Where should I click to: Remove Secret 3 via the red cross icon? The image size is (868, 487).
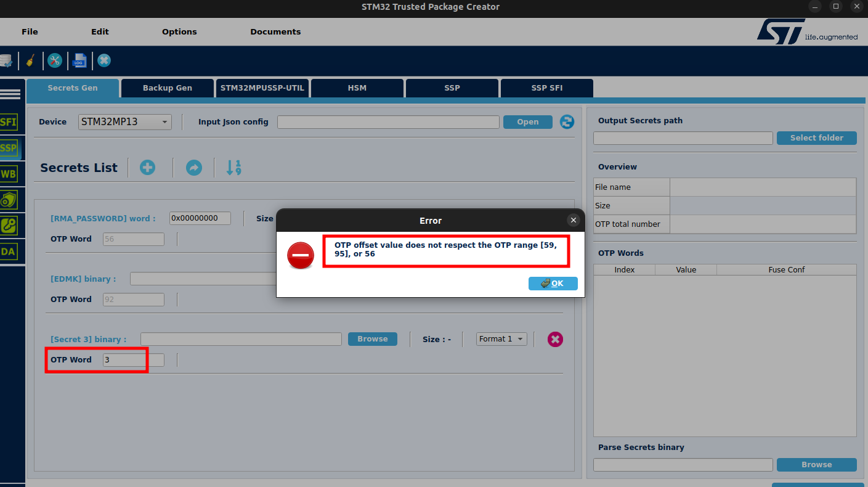[x=554, y=338]
